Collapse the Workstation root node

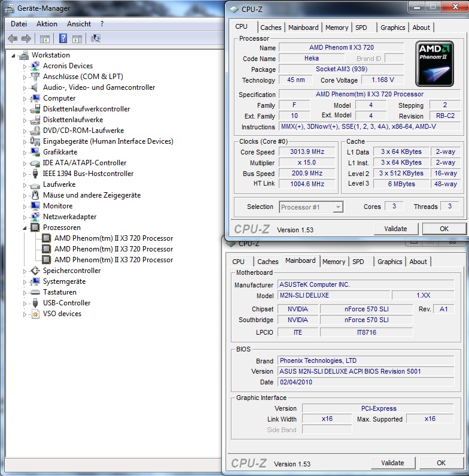pyautogui.click(x=13, y=56)
